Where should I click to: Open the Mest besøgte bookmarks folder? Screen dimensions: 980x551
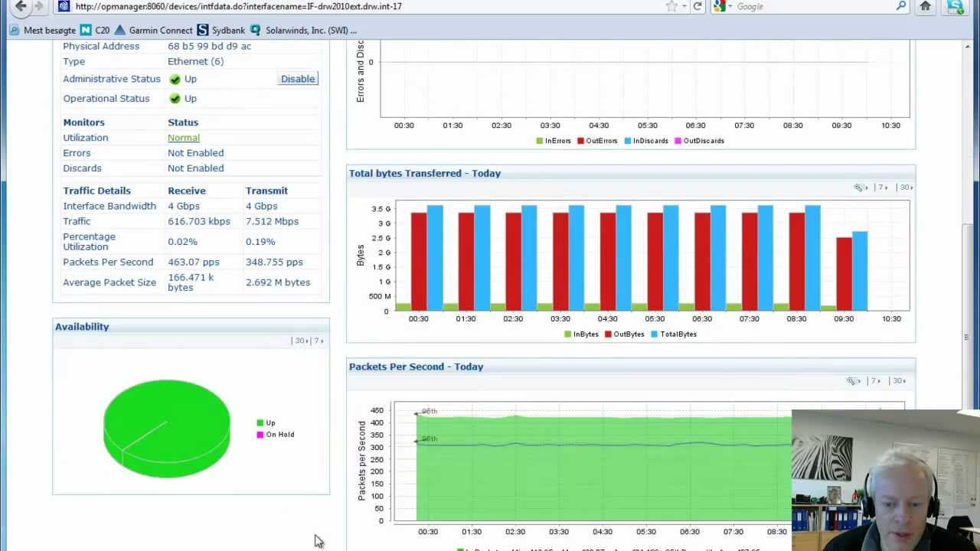pyautogui.click(x=43, y=31)
